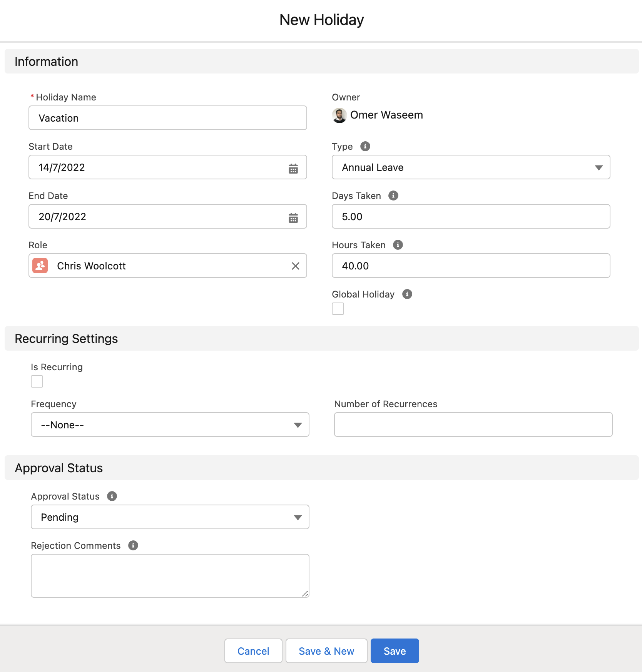Click the Hours Taken info icon
The width and height of the screenshot is (642, 672).
[x=398, y=245]
